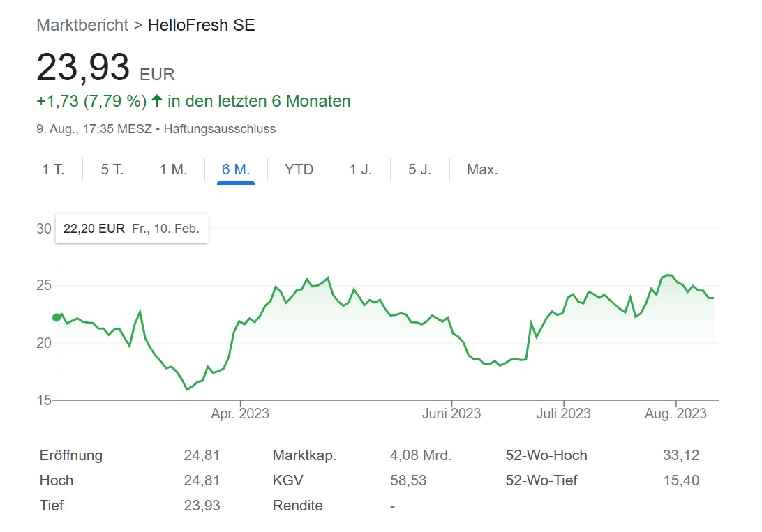Open the Marktbericht breadcrumb link
This screenshot has height=532, width=762.
pos(82,25)
